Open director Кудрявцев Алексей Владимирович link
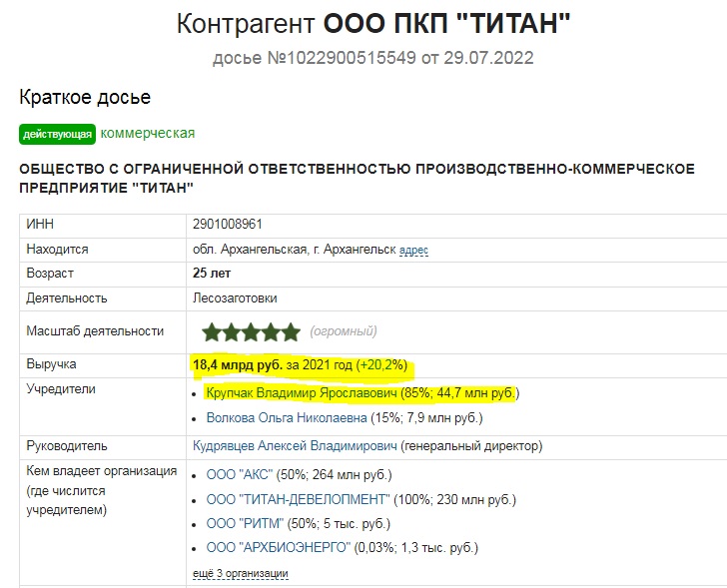 [x=296, y=446]
